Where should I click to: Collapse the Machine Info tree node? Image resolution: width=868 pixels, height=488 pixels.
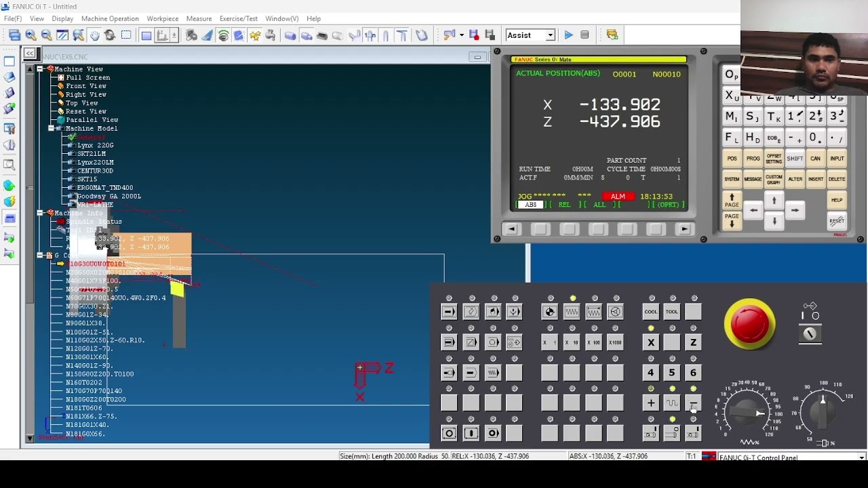(x=40, y=213)
